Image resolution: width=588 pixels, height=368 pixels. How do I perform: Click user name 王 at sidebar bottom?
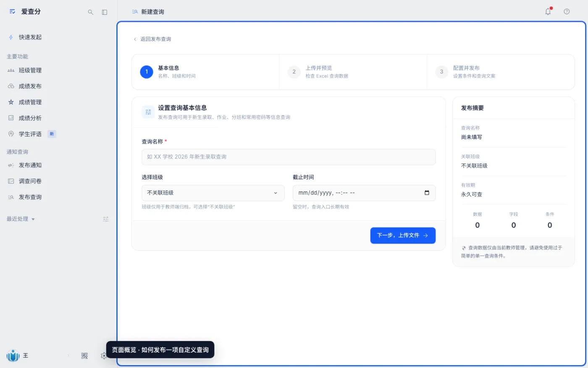26,356
